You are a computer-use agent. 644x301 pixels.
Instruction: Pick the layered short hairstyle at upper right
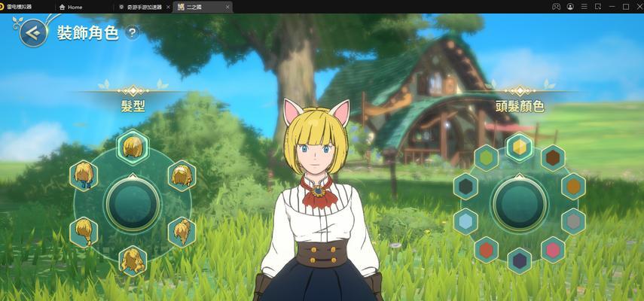[182, 175]
